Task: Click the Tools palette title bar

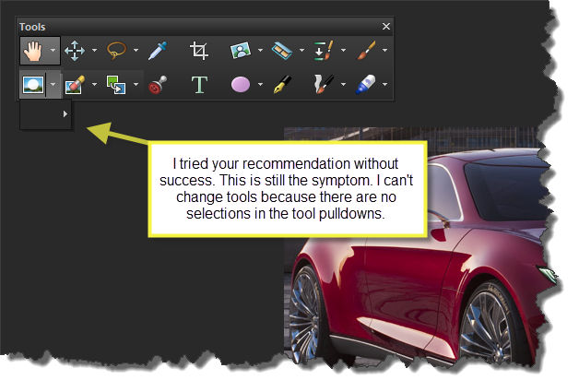Action: pos(184,27)
